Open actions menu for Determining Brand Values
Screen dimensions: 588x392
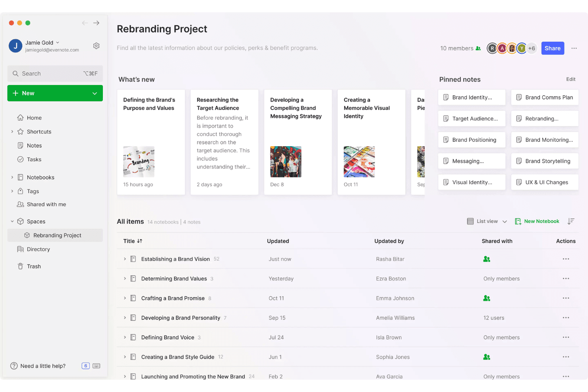click(566, 278)
